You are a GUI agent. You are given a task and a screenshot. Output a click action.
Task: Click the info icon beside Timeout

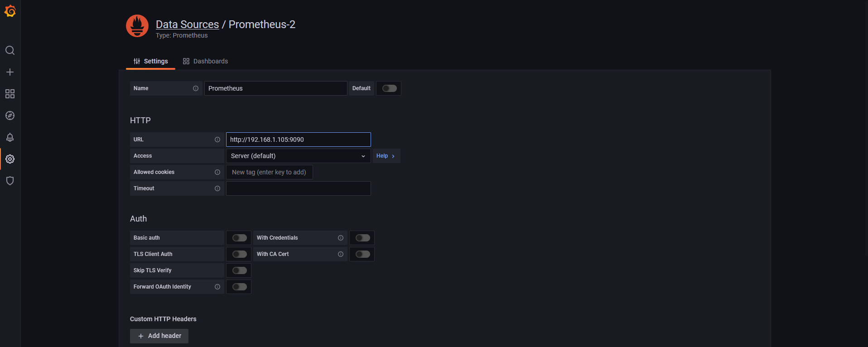click(217, 188)
